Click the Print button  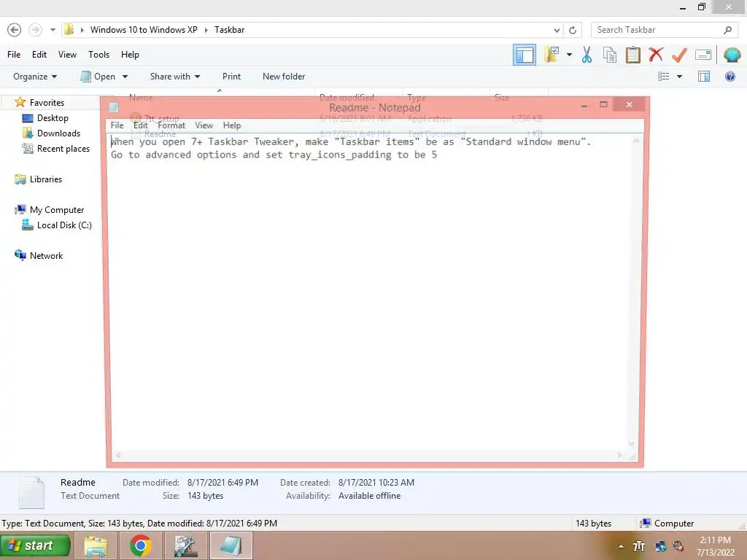[231, 77]
